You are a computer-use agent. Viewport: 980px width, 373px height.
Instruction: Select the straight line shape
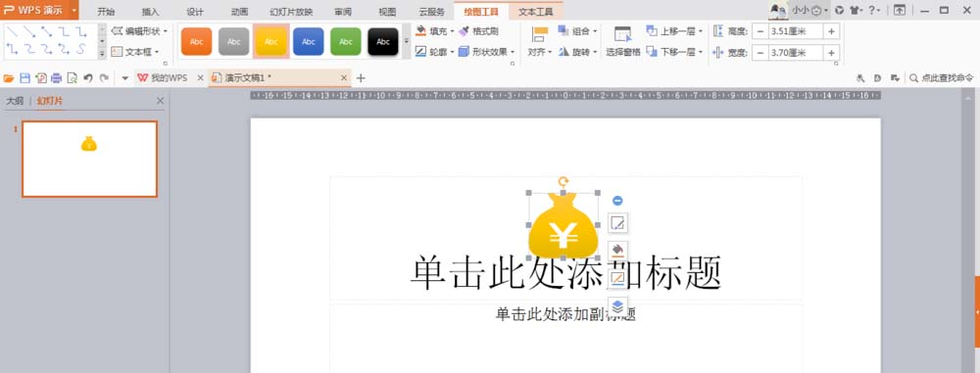12,31
